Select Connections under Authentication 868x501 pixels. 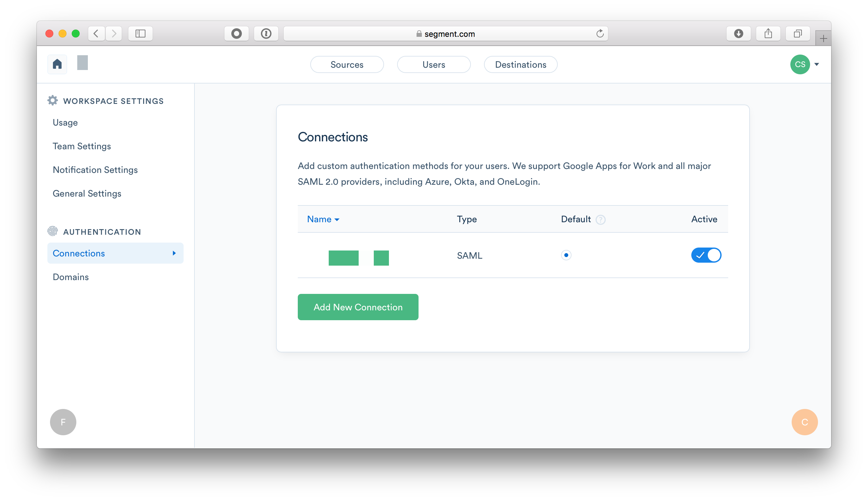click(115, 253)
